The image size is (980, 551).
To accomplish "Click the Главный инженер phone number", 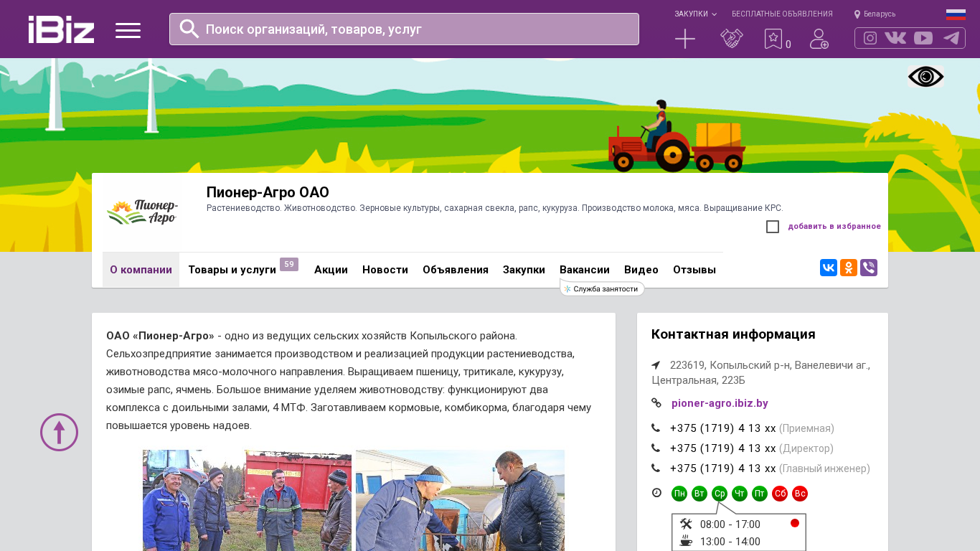I will pyautogui.click(x=723, y=468).
